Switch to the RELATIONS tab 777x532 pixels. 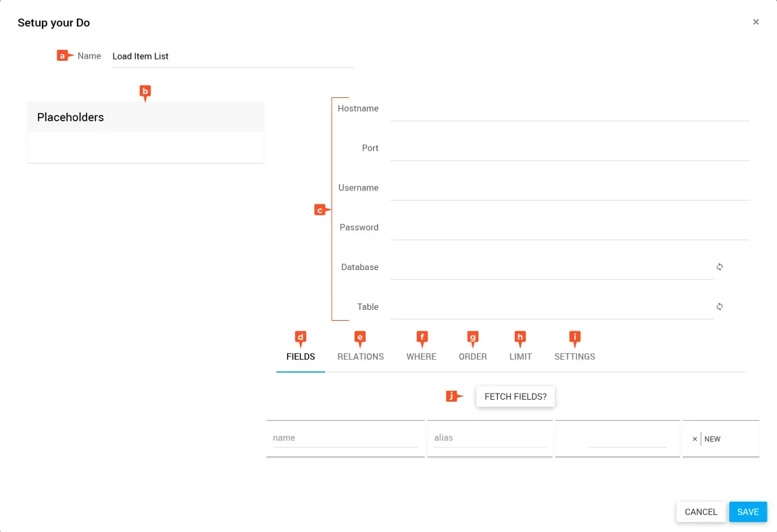point(360,356)
